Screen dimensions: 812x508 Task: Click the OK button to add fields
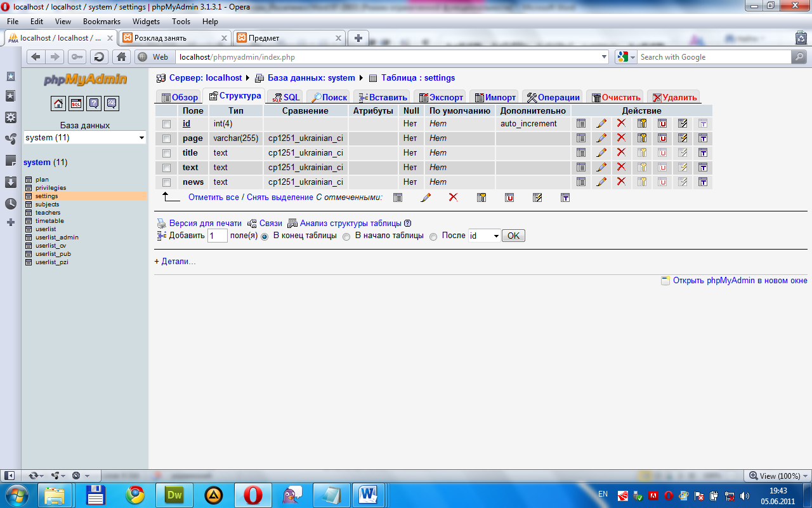tap(513, 236)
